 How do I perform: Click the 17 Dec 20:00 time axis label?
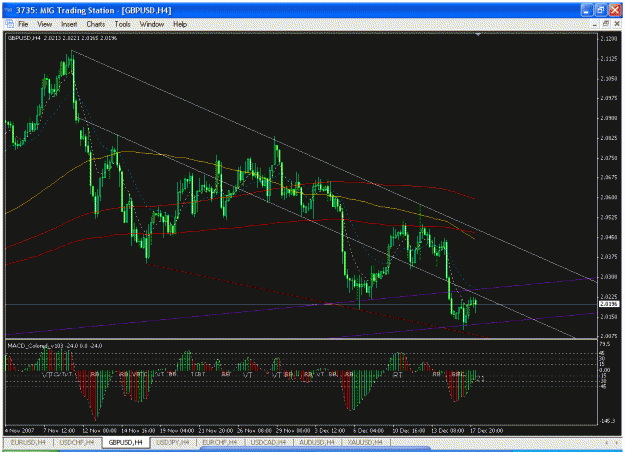(x=486, y=431)
